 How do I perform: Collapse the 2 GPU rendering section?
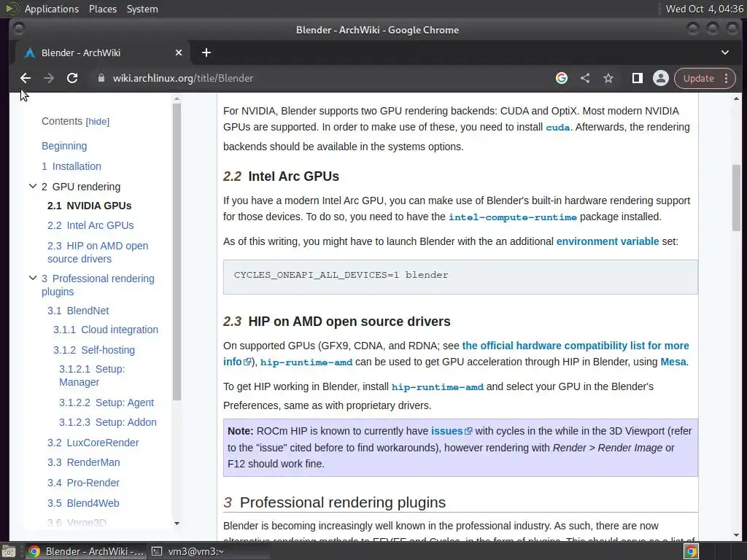tap(33, 186)
